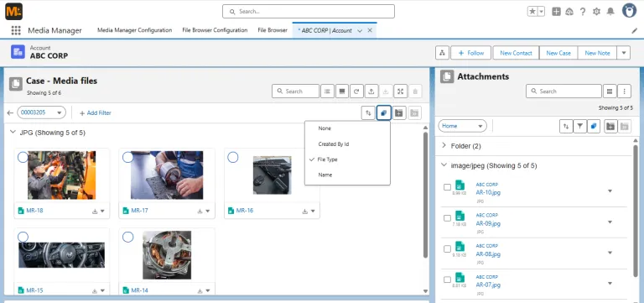
Task: Open the Attachments more options menu
Action: tap(624, 91)
